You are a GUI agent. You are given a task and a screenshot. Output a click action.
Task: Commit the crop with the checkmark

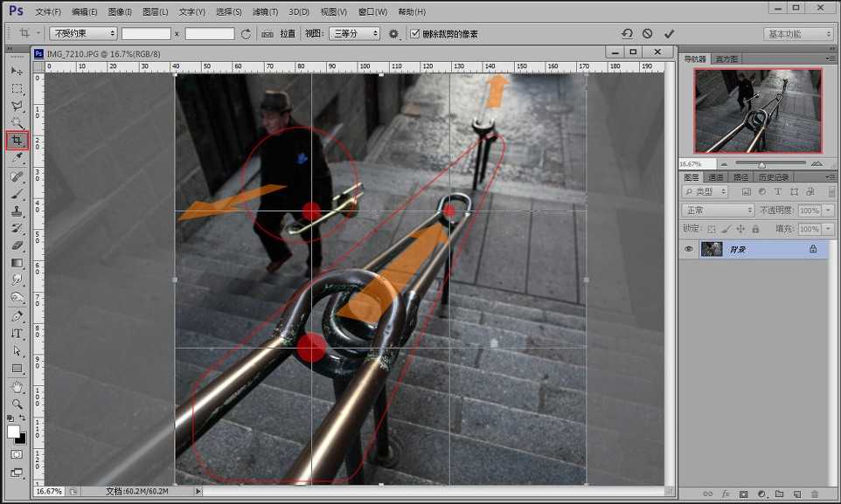pyautogui.click(x=669, y=34)
